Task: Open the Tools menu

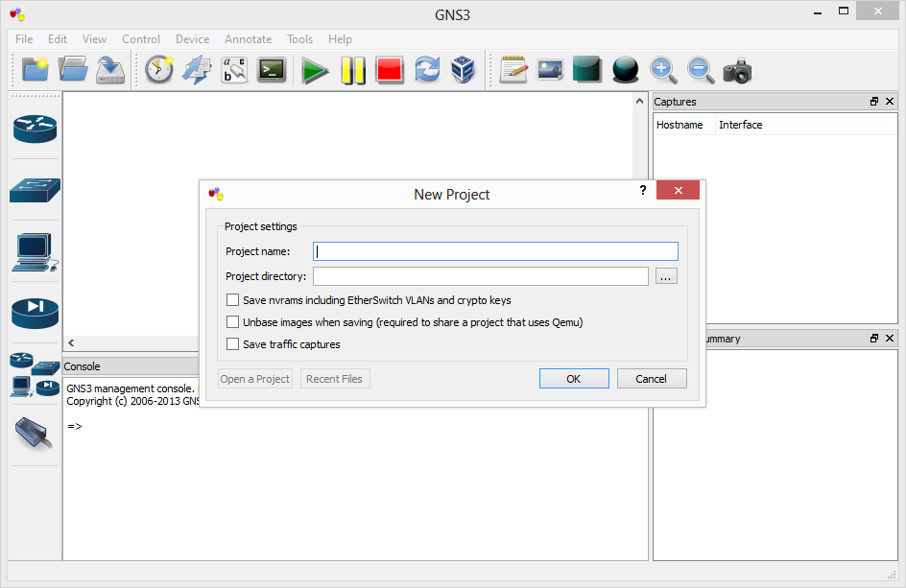Action: [x=299, y=38]
